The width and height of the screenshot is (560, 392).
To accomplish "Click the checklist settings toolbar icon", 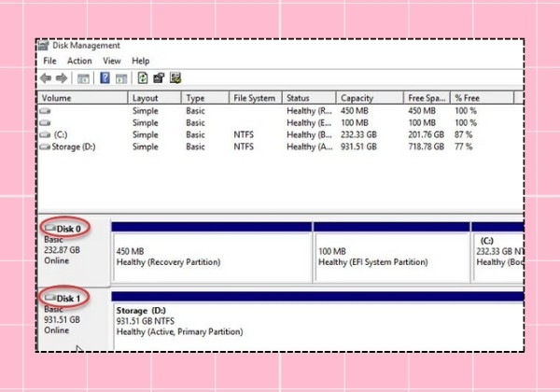I will 175,77.
